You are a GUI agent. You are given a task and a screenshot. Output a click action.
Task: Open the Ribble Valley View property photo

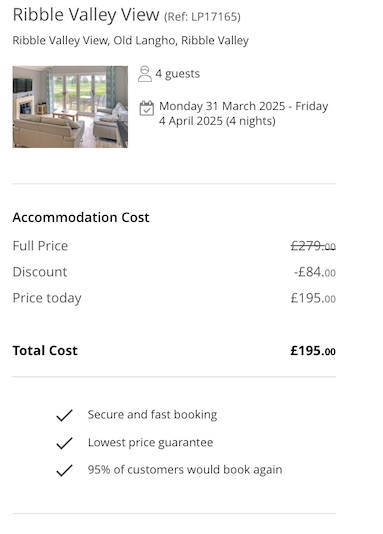coord(70,107)
